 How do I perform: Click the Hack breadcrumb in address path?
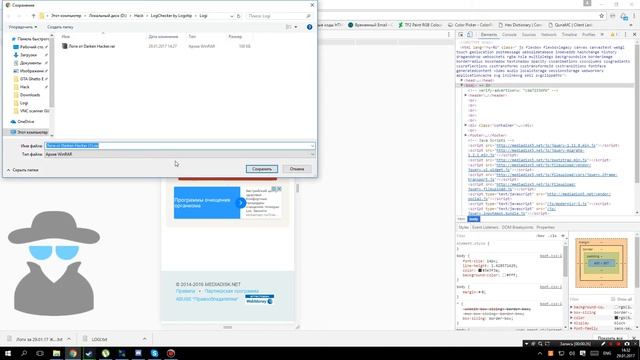(x=139, y=16)
